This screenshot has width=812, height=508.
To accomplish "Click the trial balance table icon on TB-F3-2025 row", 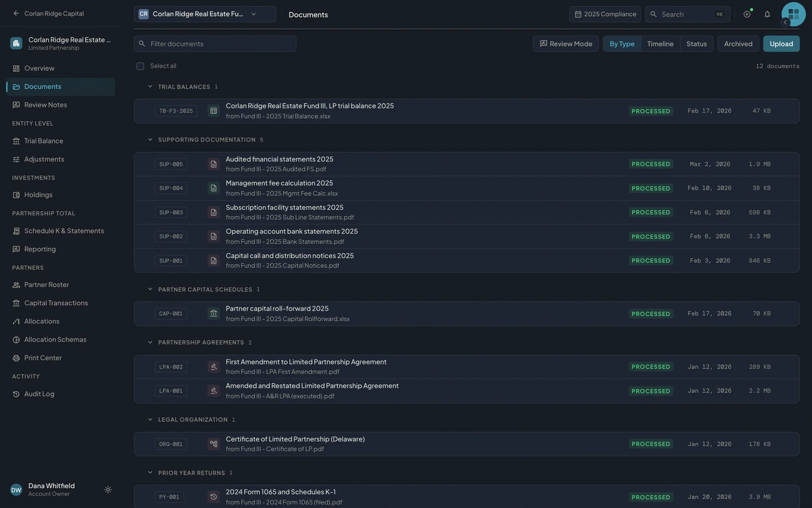I will 214,111.
